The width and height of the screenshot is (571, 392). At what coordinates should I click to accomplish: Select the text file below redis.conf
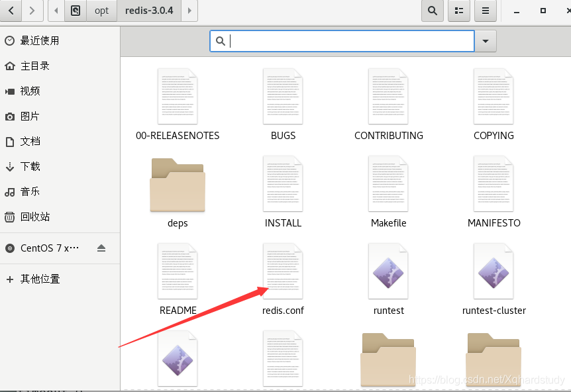coord(283,358)
